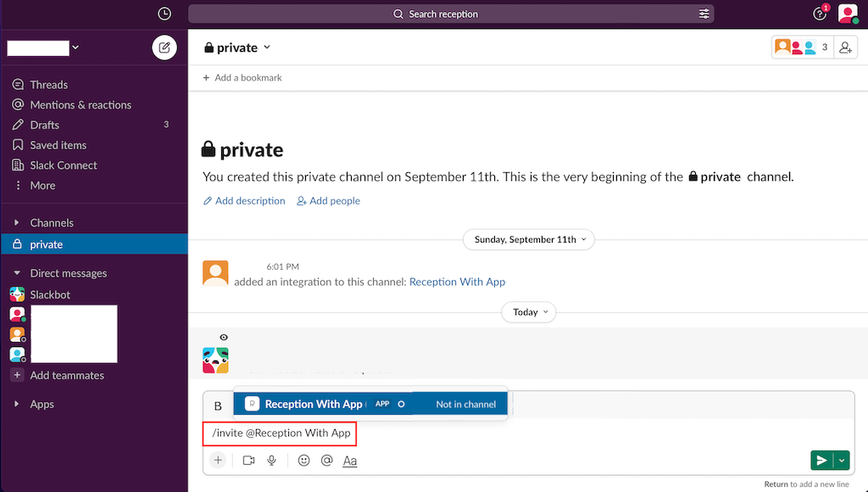Open Threads in the sidebar

pos(48,85)
